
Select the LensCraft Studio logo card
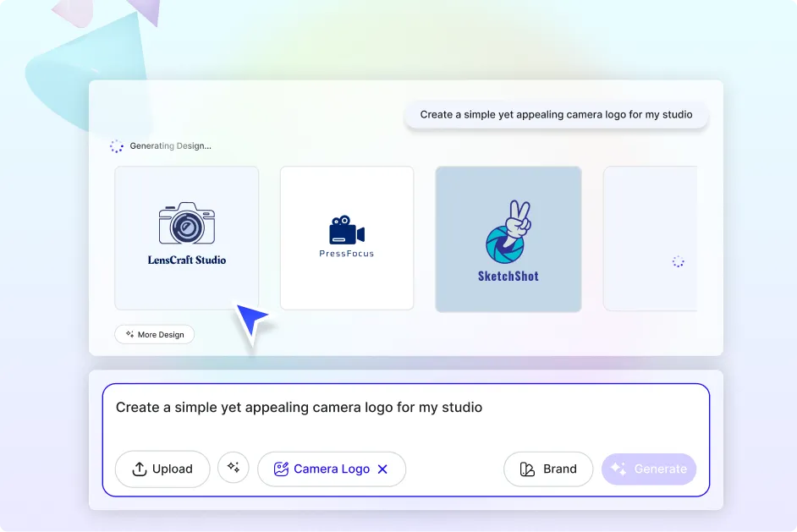pyautogui.click(x=186, y=238)
